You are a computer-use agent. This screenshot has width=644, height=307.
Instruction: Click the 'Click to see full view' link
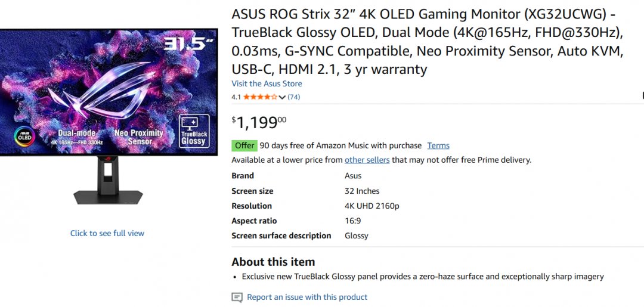(107, 233)
